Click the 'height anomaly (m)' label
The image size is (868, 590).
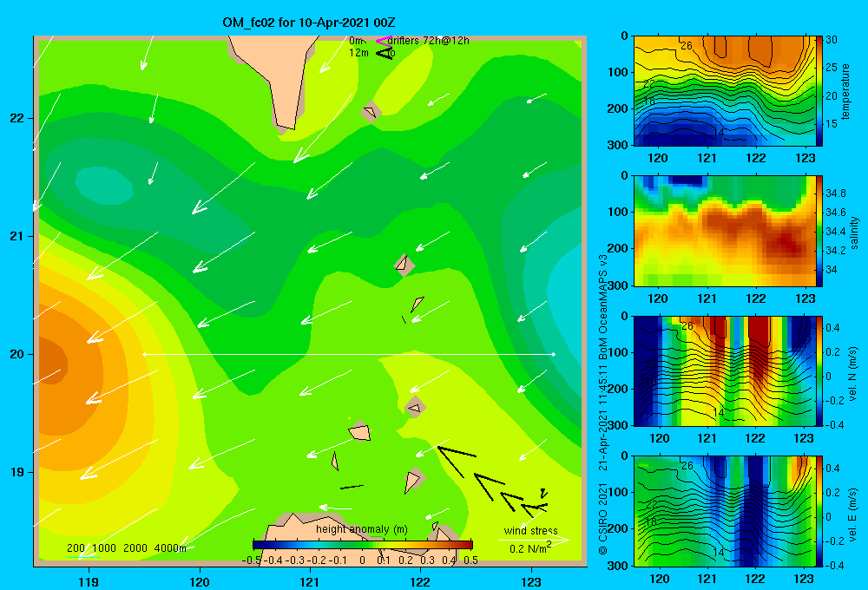[x=362, y=529]
